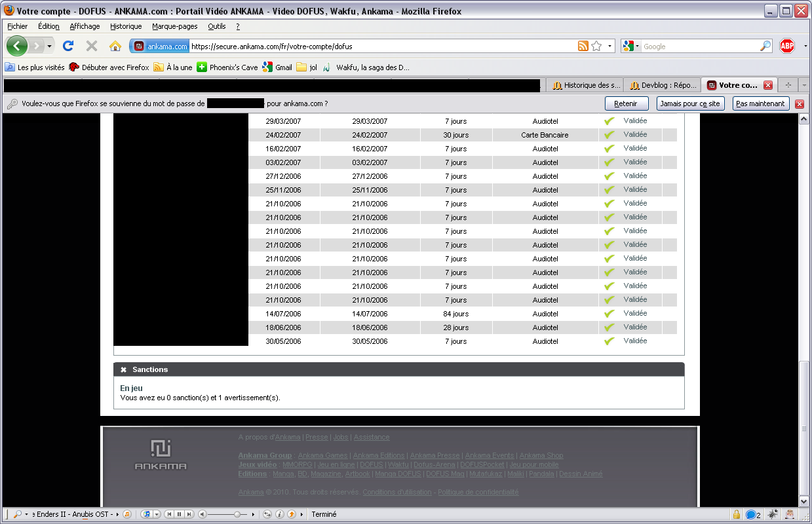The image size is (812, 524).
Task: Open the Historique menu
Action: 126,26
